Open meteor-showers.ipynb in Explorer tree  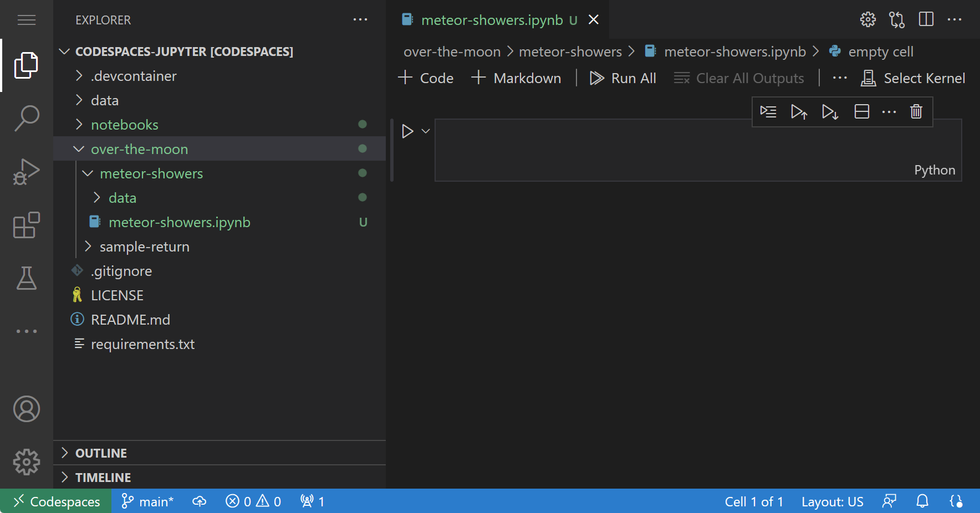pyautogui.click(x=220, y=222)
